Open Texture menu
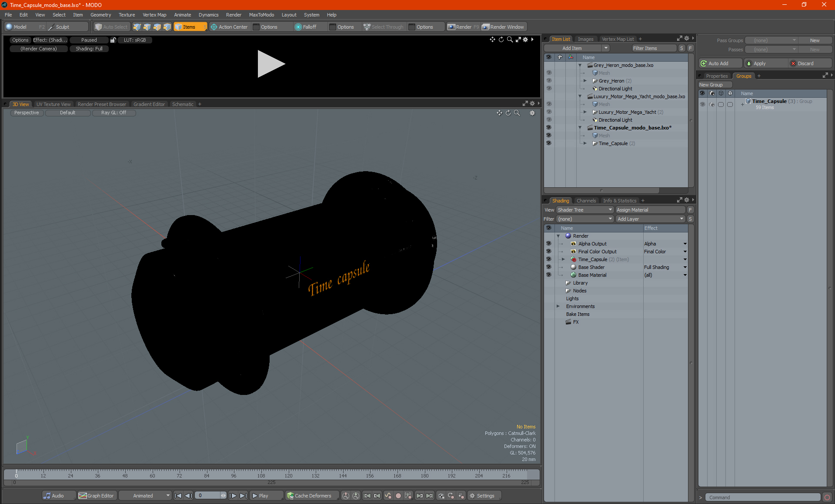 coord(127,15)
